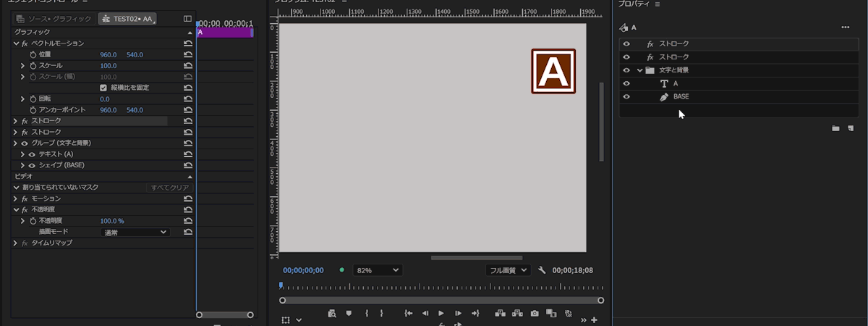Viewport: 868px width, 326px height.
Task: Open the comparison view button
Action: coord(551,313)
